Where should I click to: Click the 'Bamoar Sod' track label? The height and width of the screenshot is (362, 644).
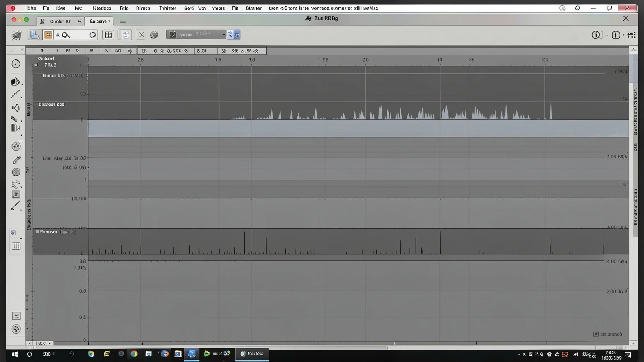52,104
